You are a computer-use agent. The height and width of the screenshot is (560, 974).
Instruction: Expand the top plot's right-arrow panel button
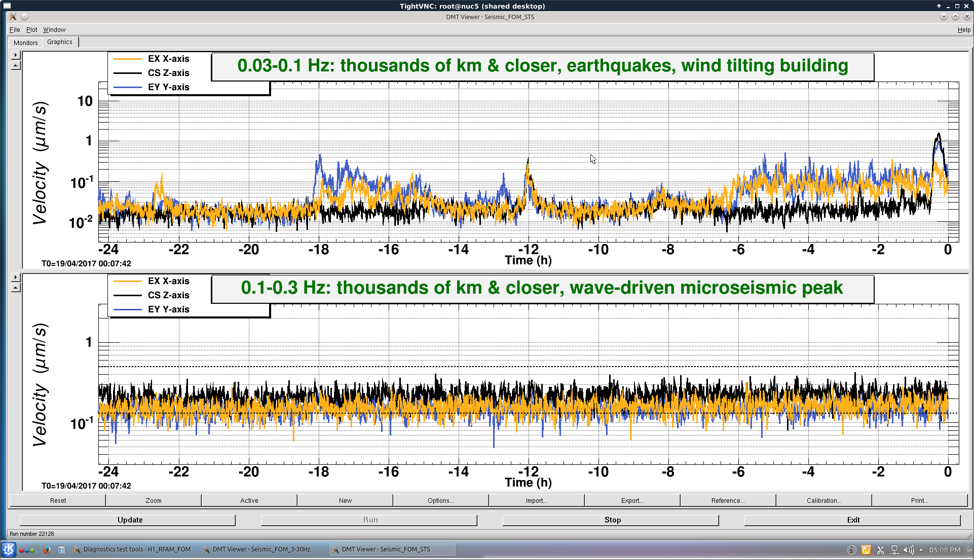click(16, 55)
